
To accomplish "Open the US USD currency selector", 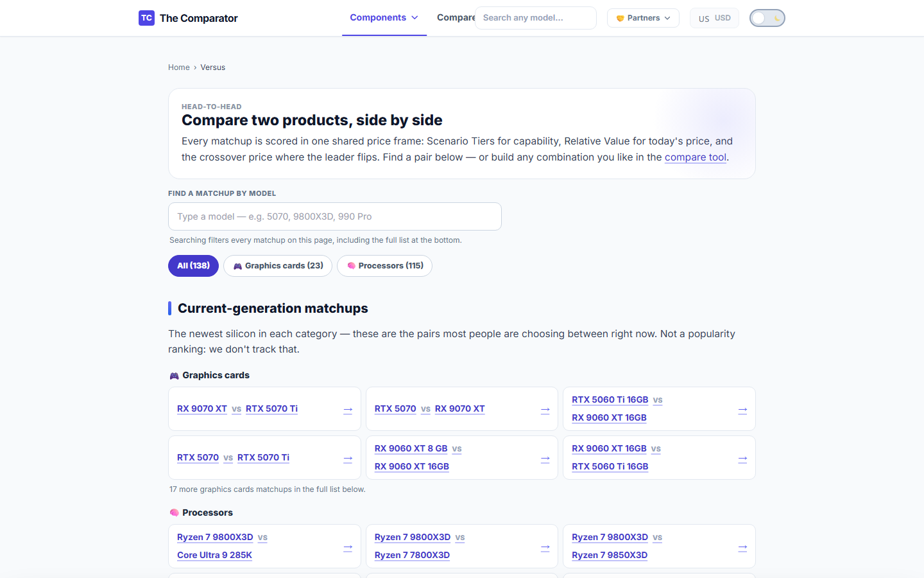I will pyautogui.click(x=714, y=18).
